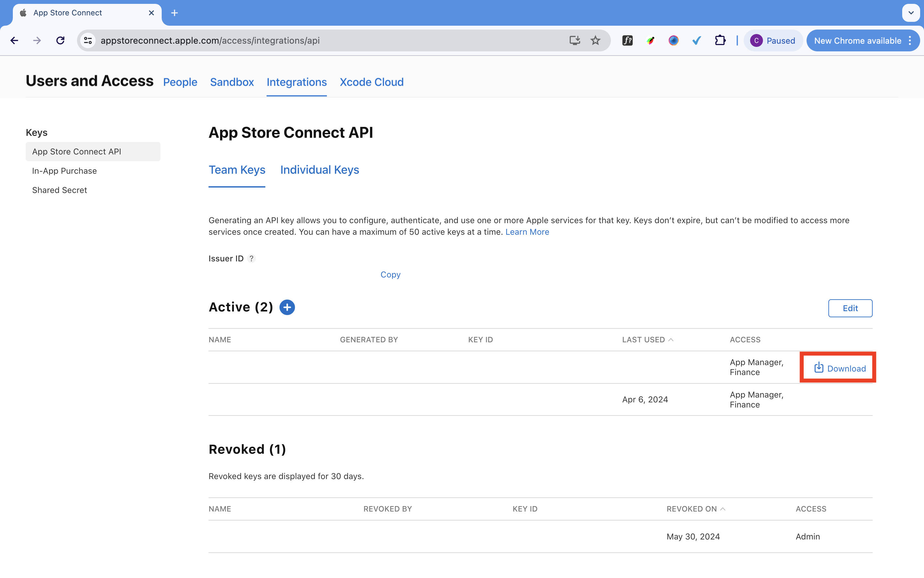Viewport: 924px width, 578px height.
Task: Add a new key with plus icon
Action: (x=287, y=307)
